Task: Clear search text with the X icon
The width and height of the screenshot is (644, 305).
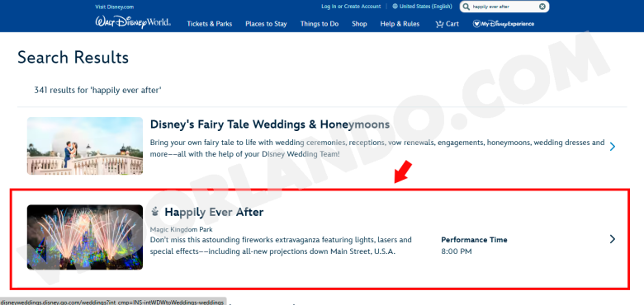Action: coord(542,7)
